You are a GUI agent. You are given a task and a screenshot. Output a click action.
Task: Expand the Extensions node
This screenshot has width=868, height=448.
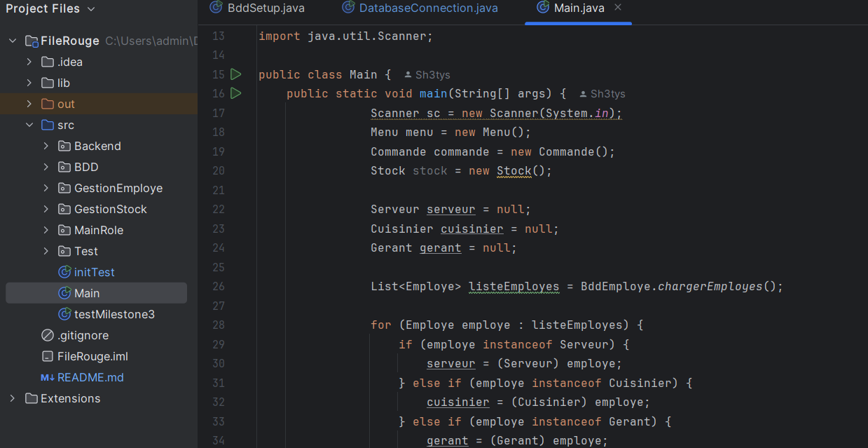coord(13,398)
